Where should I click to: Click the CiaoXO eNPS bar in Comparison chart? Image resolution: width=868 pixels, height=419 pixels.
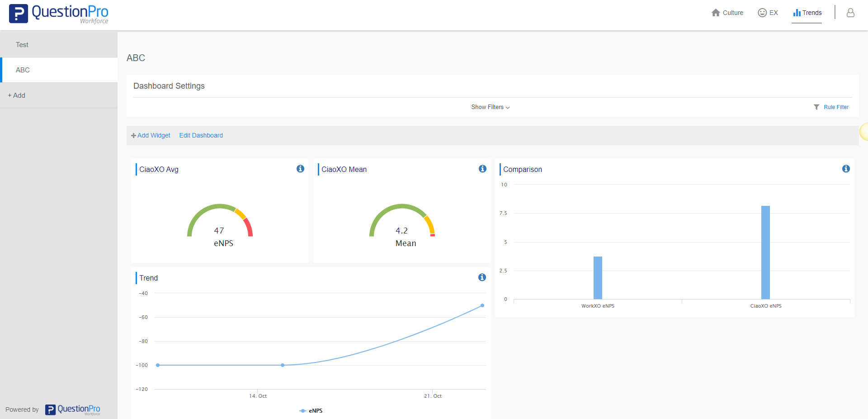click(765, 252)
